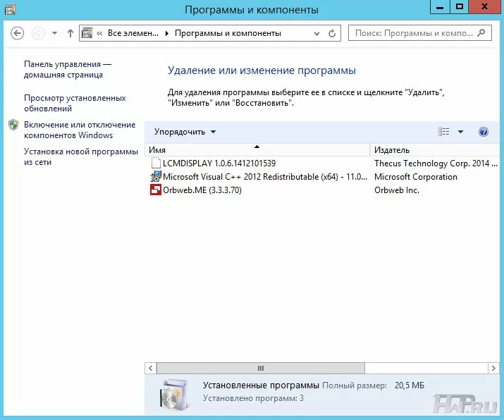Click the up one level arrow

click(x=70, y=33)
